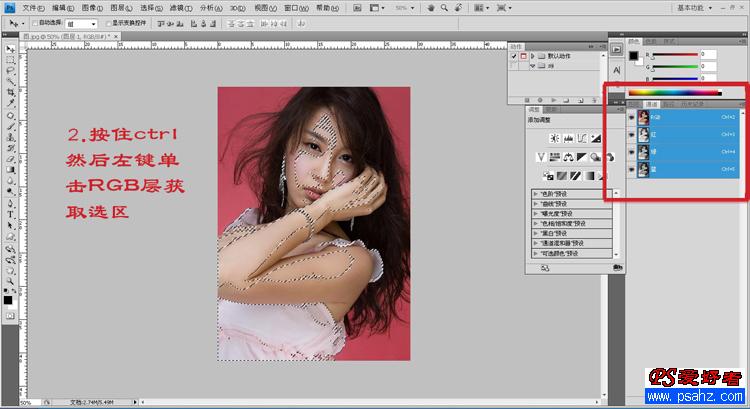Screen dimensions: 750x409
Task: Expand the 默认动作 folder in Actions
Action: coord(533,57)
